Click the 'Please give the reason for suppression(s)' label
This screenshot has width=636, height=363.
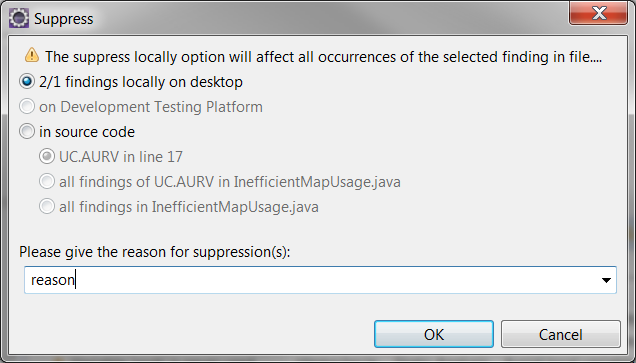(155, 252)
